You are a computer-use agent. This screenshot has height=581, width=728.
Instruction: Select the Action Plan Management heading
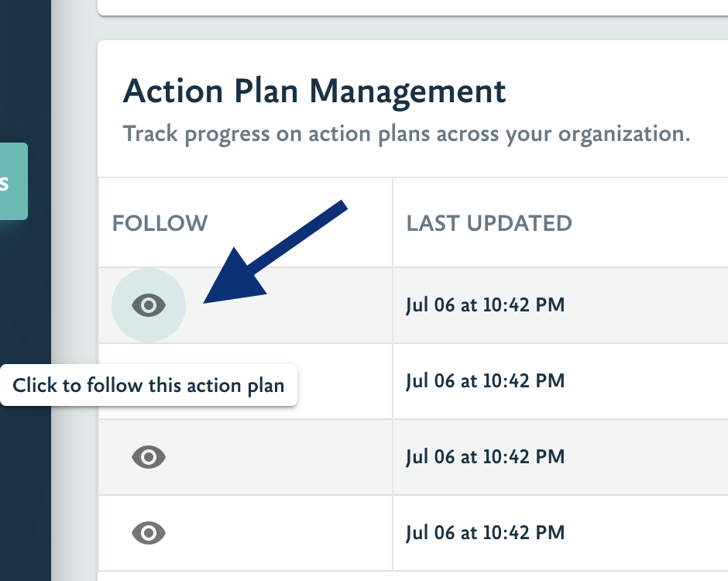pyautogui.click(x=314, y=91)
